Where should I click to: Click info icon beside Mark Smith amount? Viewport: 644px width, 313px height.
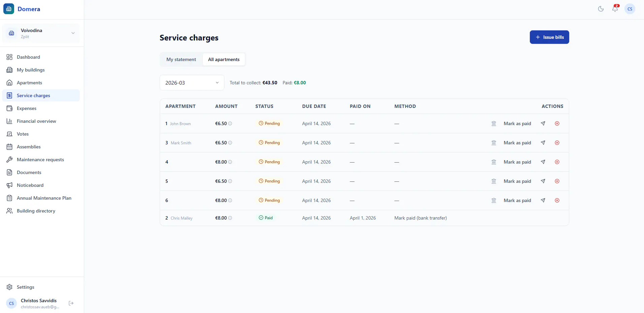coord(230,143)
